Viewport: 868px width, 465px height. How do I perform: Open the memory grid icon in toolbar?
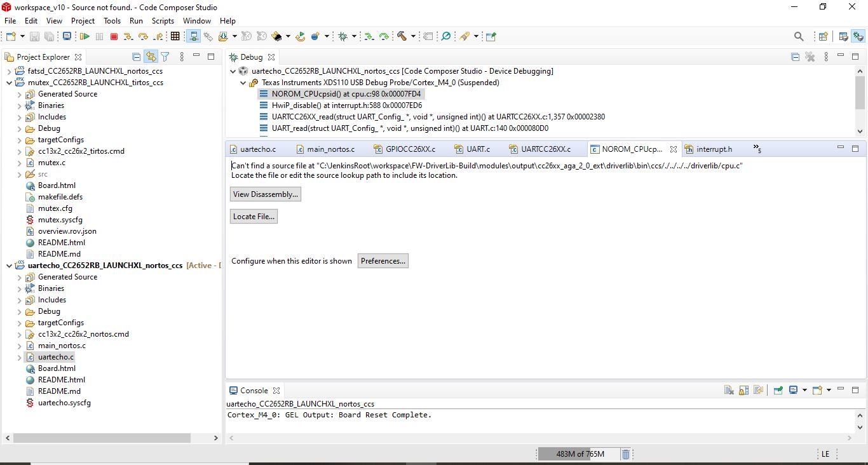pos(175,37)
